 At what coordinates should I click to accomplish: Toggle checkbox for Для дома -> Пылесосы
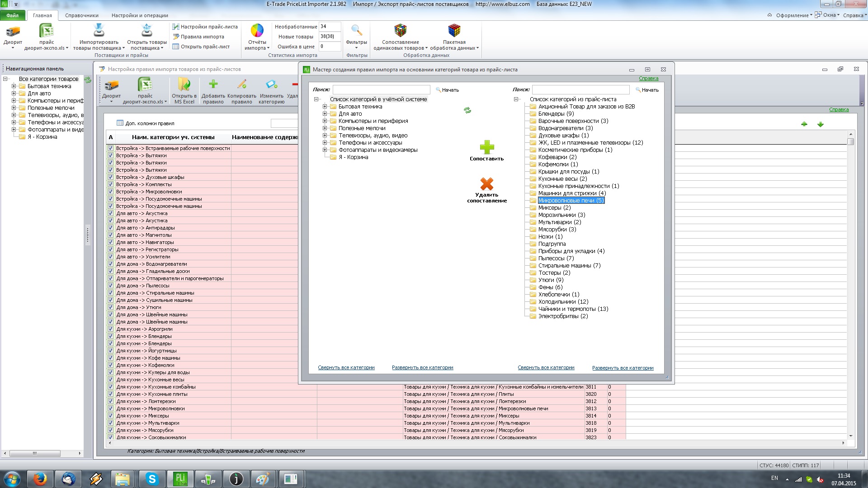click(x=110, y=286)
